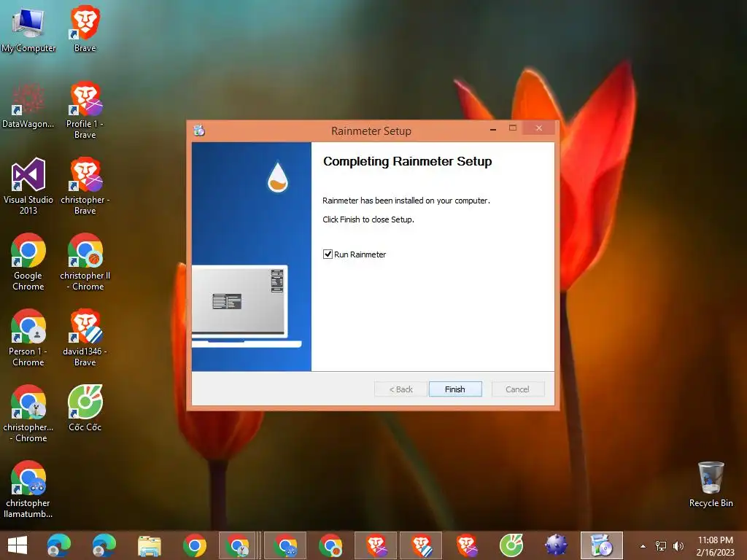
Task: Select the Cốc Cốc desktop shortcut
Action: click(85, 408)
